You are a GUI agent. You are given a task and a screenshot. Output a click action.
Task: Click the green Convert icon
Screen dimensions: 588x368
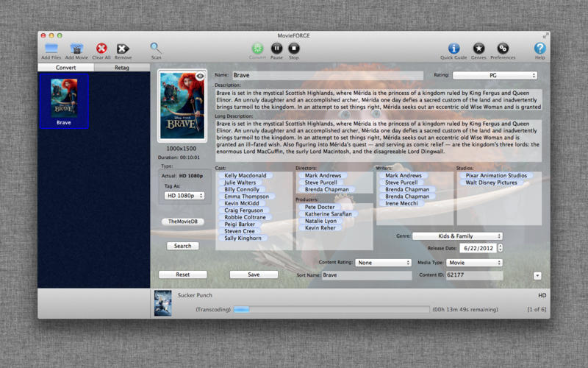click(x=257, y=49)
